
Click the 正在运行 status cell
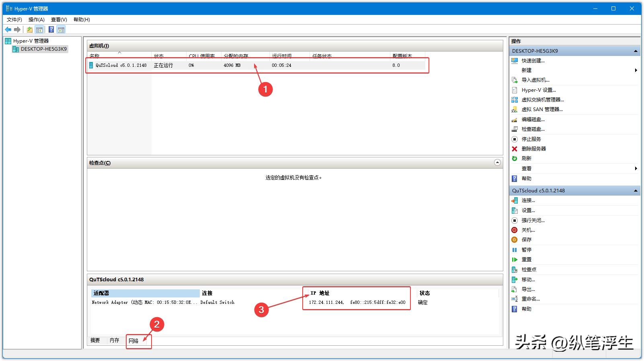click(163, 65)
